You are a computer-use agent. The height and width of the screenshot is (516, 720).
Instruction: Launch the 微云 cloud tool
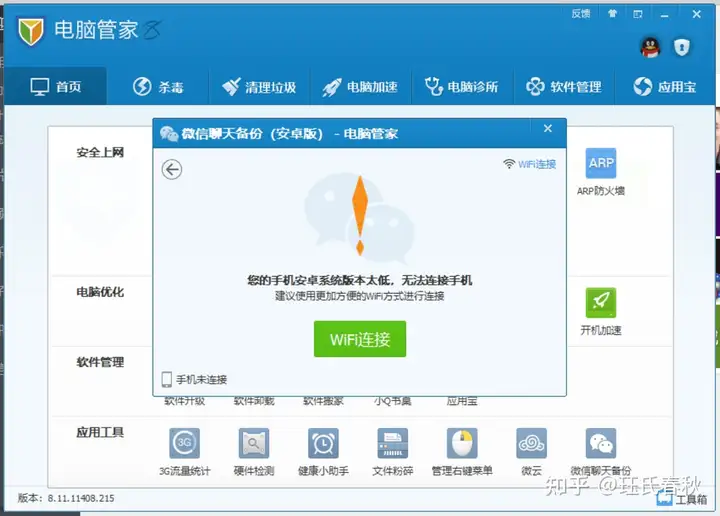(531, 452)
